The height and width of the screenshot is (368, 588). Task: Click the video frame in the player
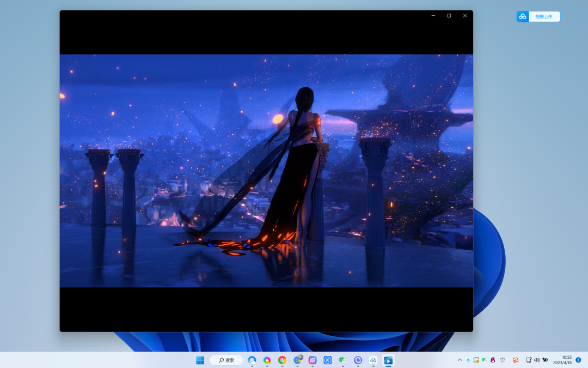[x=266, y=171]
